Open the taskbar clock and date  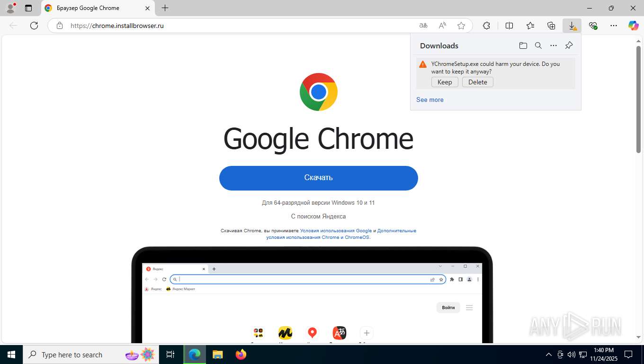pos(603,355)
